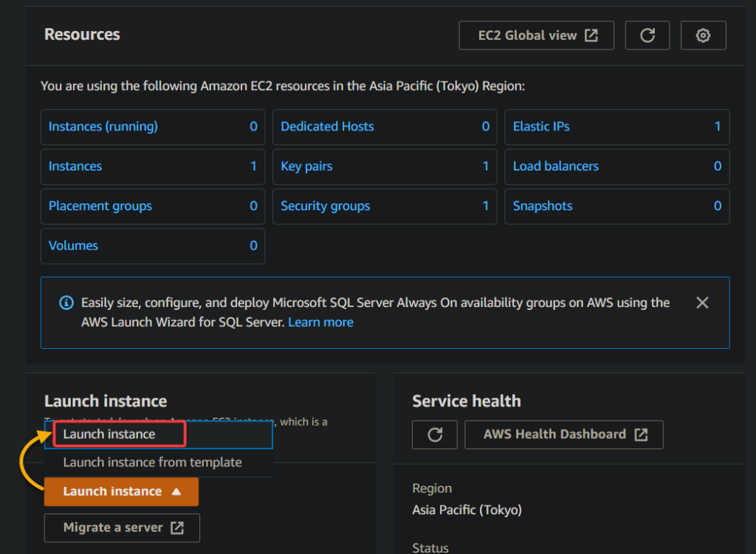This screenshot has height=554, width=756.
Task: Refresh the Service health panel
Action: point(434,434)
